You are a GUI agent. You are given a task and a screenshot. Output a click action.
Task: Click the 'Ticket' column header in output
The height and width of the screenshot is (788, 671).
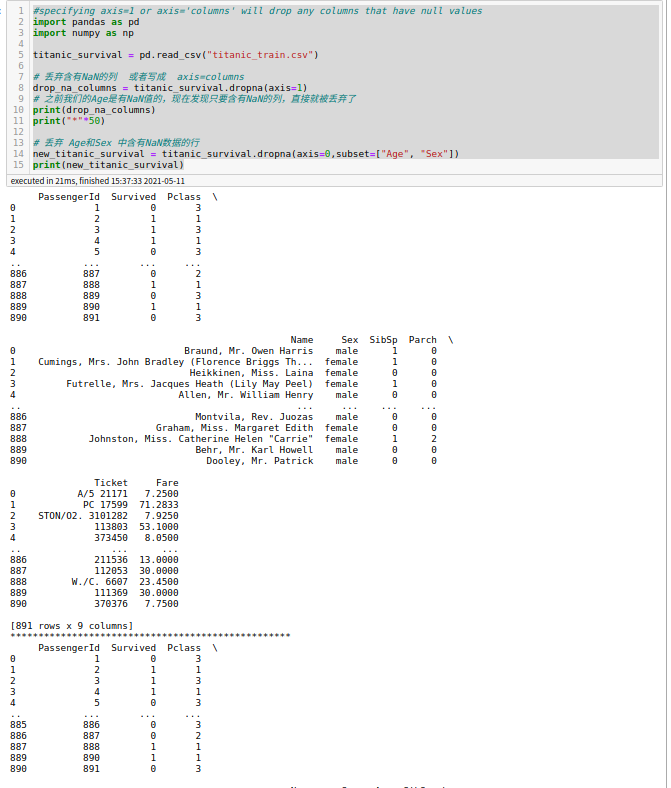click(111, 483)
